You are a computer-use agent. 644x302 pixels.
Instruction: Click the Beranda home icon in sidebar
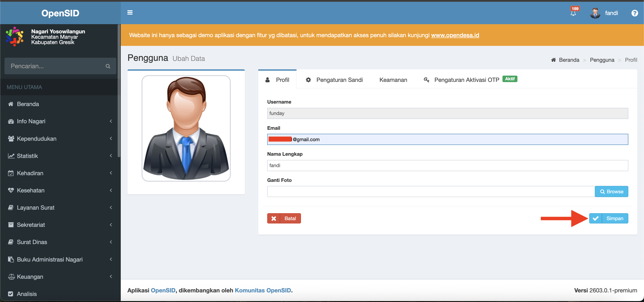(11, 104)
